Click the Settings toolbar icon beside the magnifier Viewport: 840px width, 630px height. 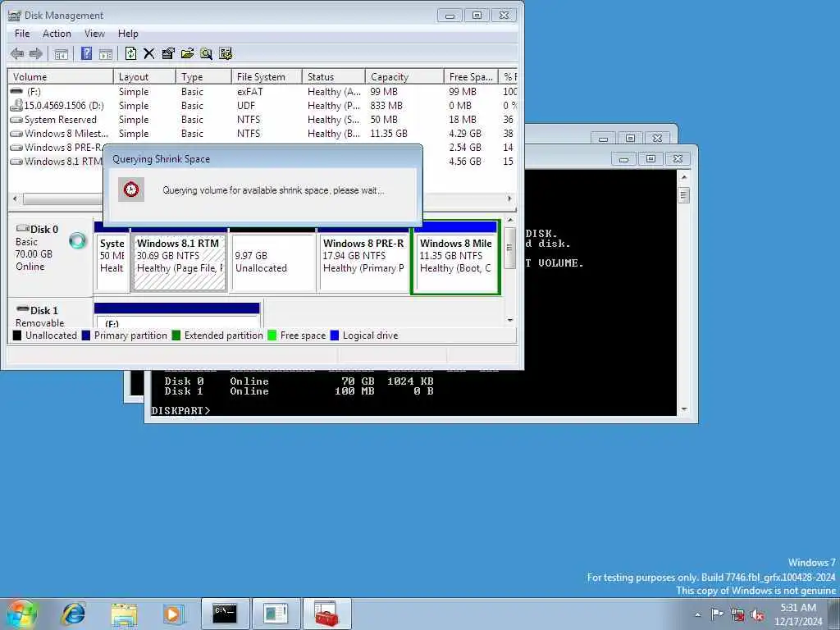pyautogui.click(x=226, y=53)
